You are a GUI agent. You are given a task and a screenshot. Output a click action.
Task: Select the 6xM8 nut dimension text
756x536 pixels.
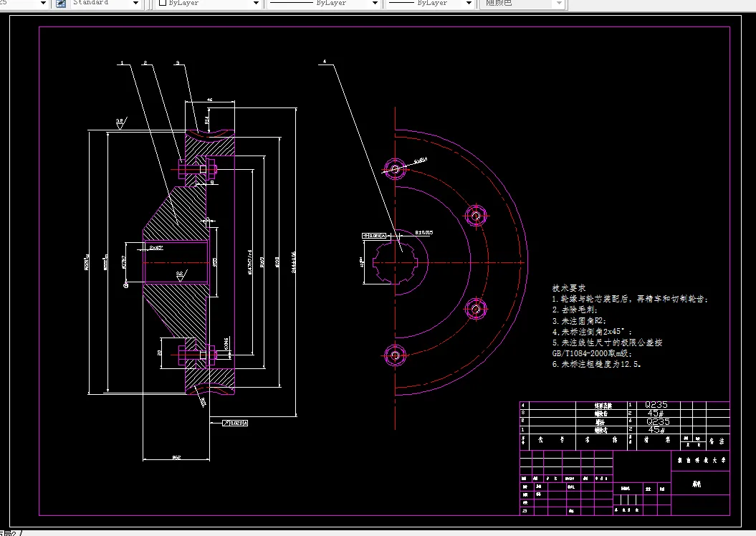click(226, 344)
